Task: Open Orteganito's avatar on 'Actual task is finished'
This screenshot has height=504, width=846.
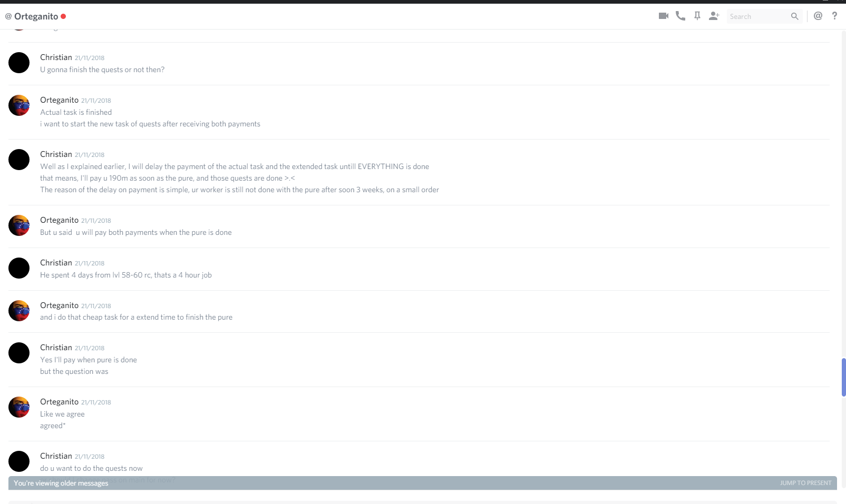Action: (19, 105)
